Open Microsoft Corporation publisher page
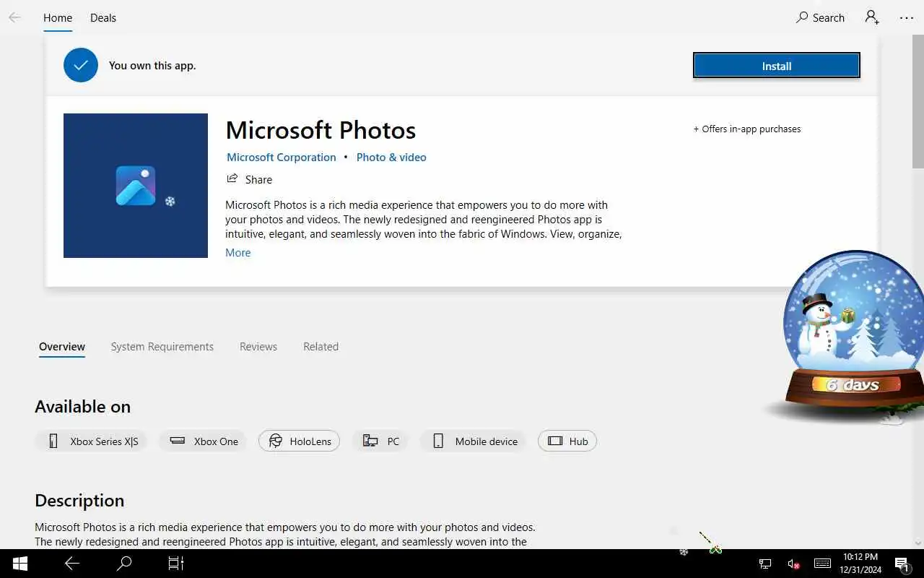The height and width of the screenshot is (578, 924). [282, 157]
